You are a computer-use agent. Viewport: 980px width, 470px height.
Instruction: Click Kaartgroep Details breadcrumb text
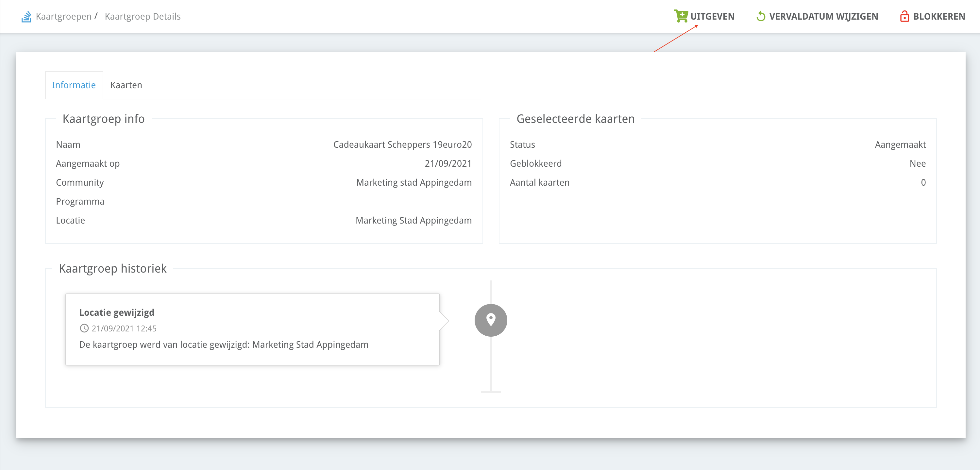click(143, 16)
